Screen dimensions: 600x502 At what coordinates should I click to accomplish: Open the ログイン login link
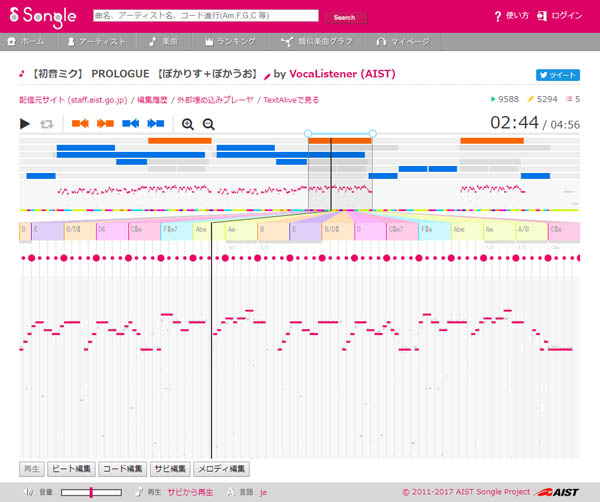click(559, 17)
